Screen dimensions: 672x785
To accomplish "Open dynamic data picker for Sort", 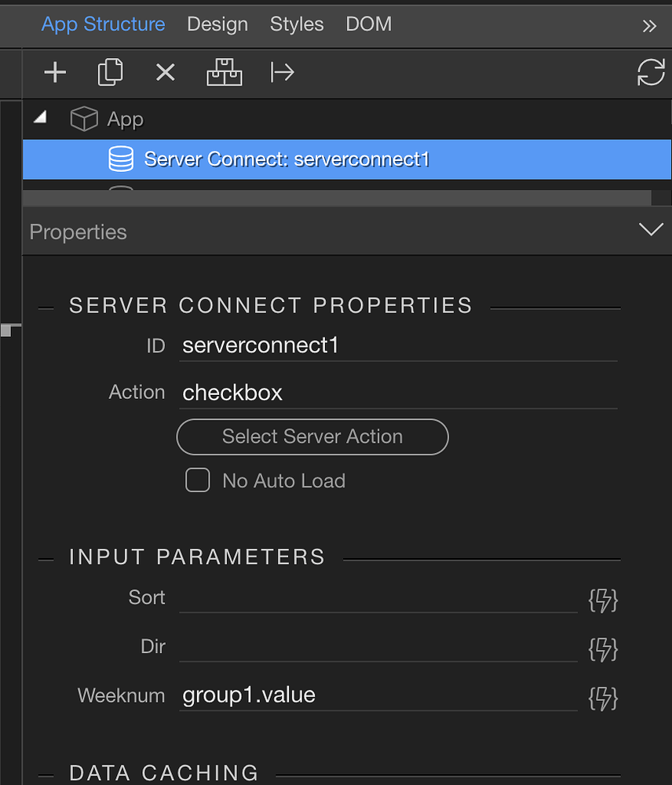I will [603, 601].
